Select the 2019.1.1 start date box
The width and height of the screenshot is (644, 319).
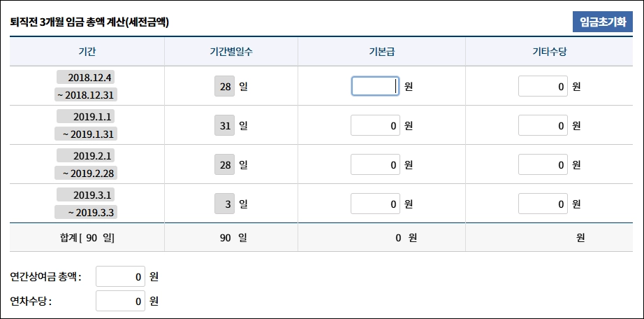pyautogui.click(x=87, y=116)
